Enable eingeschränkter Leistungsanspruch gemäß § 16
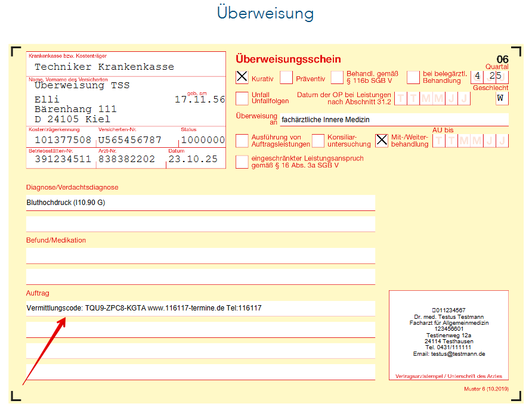 pos(242,162)
